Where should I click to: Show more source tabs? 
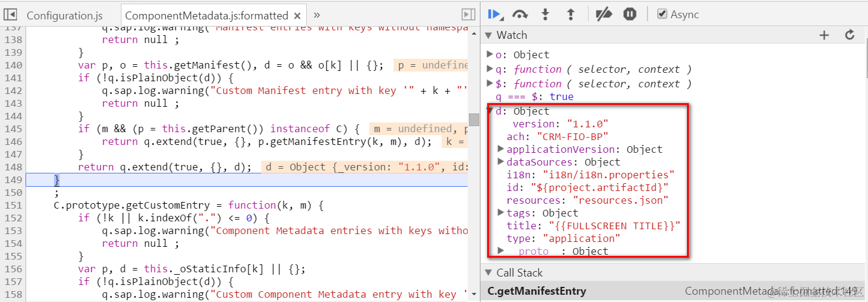[316, 15]
